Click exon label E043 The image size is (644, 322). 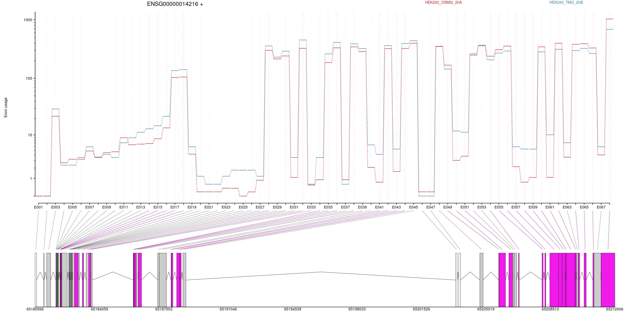pyautogui.click(x=396, y=207)
